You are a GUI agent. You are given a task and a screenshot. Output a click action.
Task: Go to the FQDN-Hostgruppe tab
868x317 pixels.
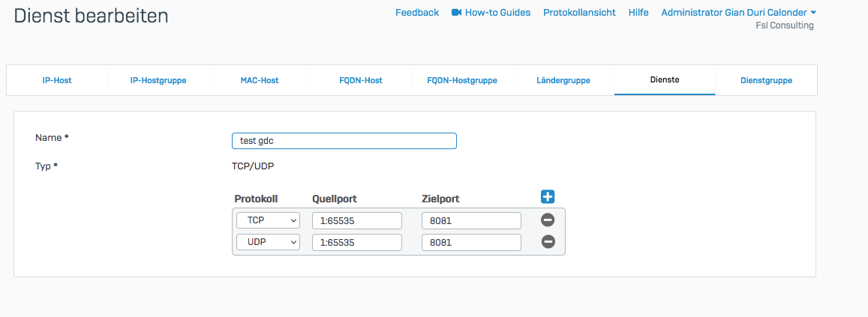tap(462, 80)
